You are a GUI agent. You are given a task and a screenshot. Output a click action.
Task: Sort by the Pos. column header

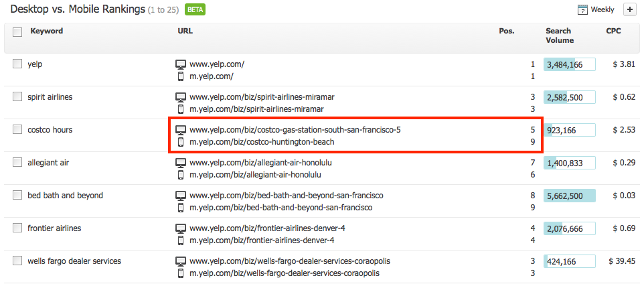(506, 31)
